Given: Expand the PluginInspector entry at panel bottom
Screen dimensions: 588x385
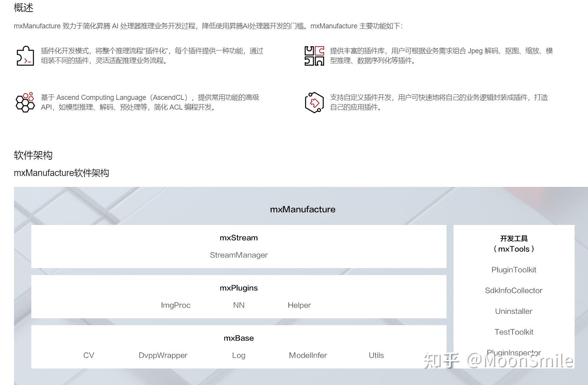Looking at the screenshot, I should point(514,352).
